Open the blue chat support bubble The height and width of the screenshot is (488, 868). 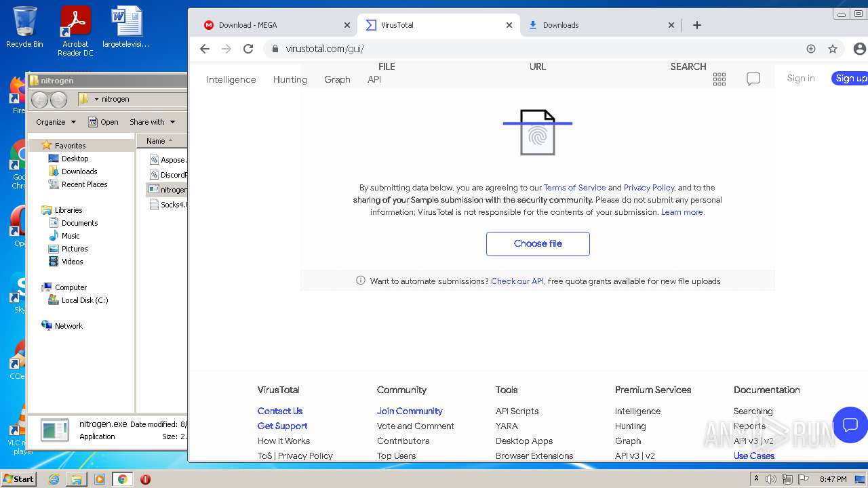pyautogui.click(x=850, y=425)
